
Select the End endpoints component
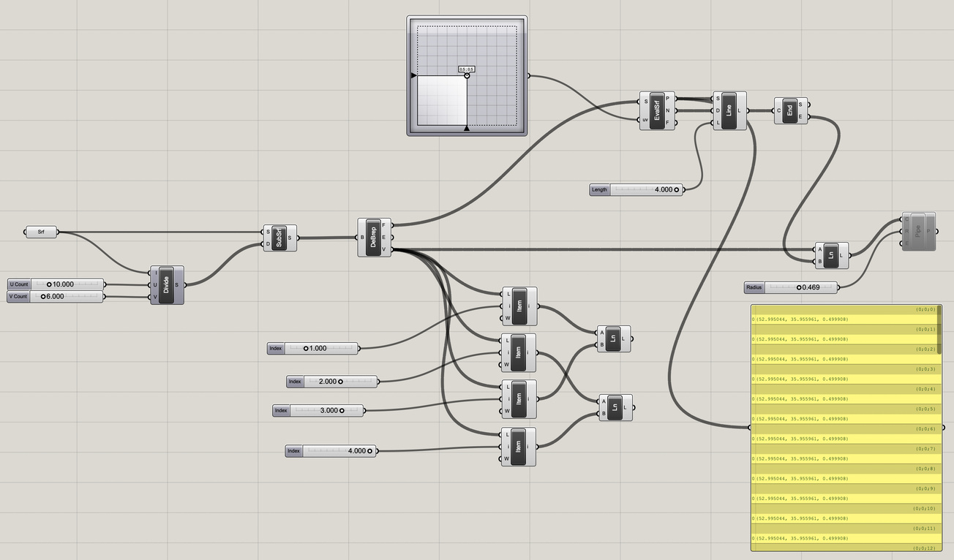(791, 111)
